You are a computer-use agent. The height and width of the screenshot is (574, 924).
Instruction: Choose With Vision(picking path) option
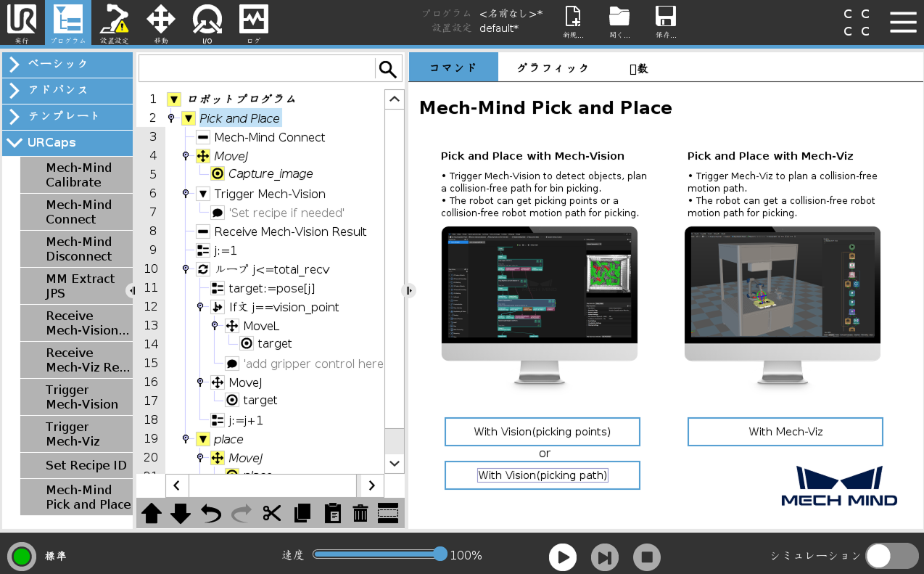point(543,475)
